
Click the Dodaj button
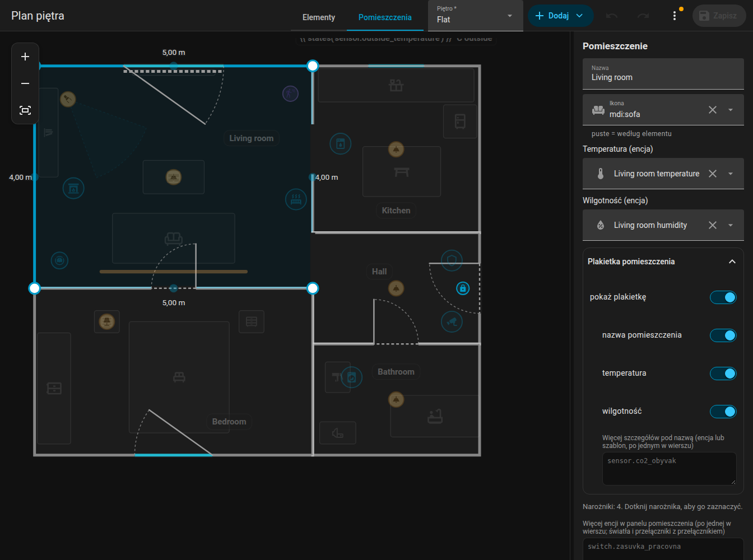[x=560, y=16]
